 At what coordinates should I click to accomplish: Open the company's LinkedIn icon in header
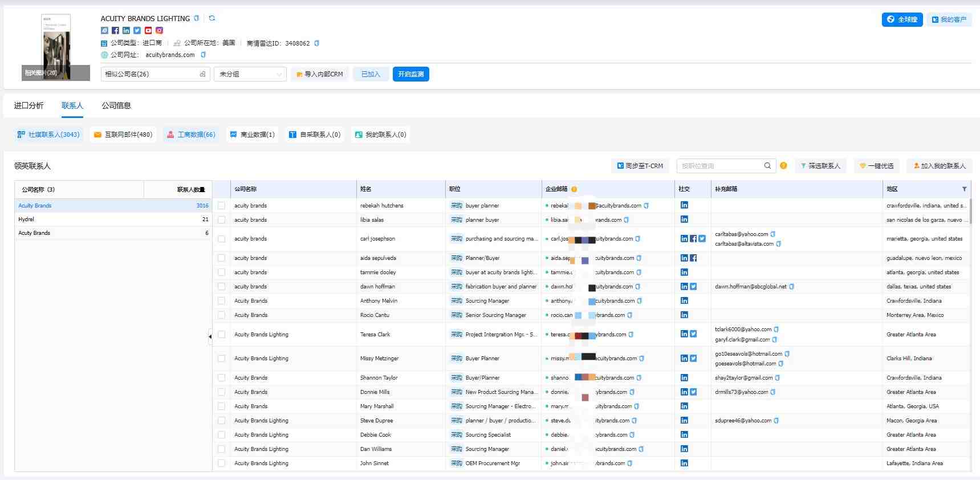point(126,31)
